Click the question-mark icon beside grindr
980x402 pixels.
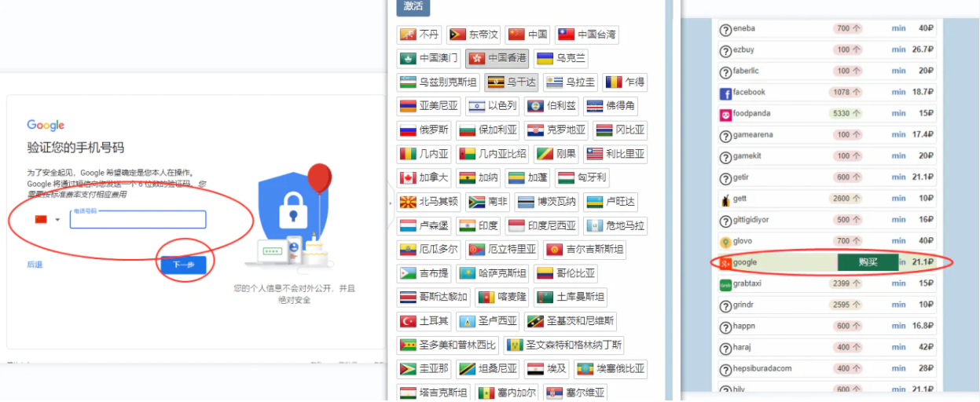(x=725, y=305)
